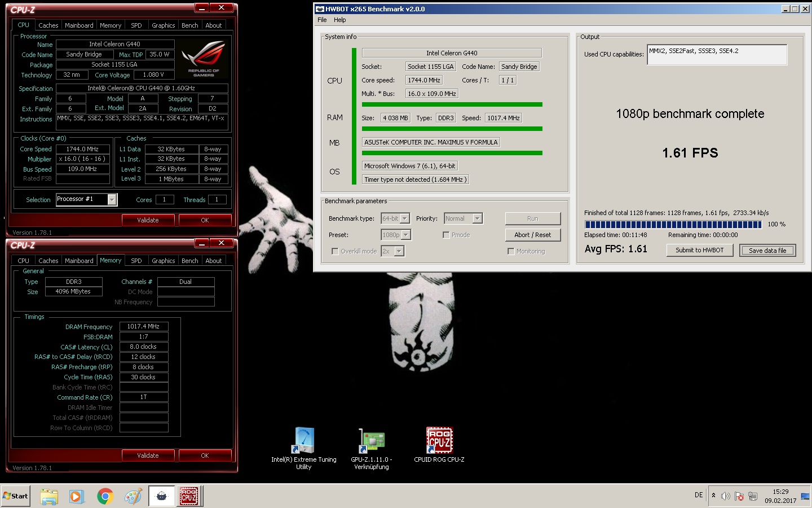Click Validate in lower CPU-Z Memory window
This screenshot has height=508, width=812.
[x=148, y=456]
